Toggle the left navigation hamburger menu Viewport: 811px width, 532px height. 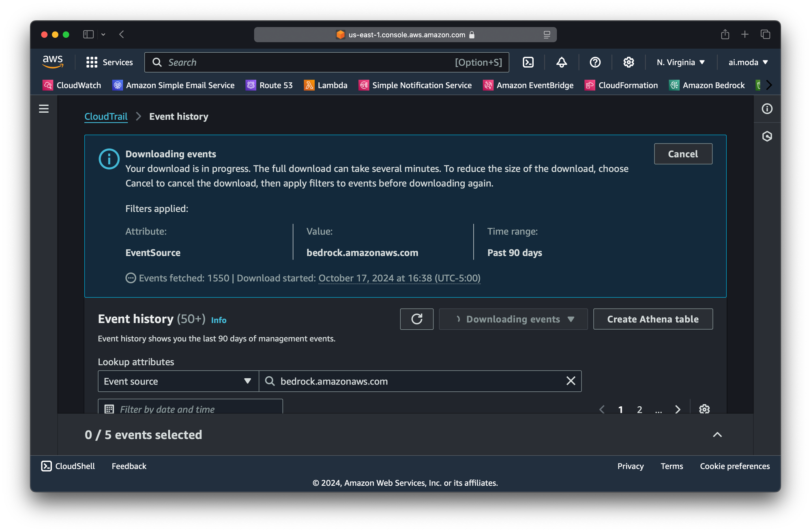pyautogui.click(x=44, y=109)
